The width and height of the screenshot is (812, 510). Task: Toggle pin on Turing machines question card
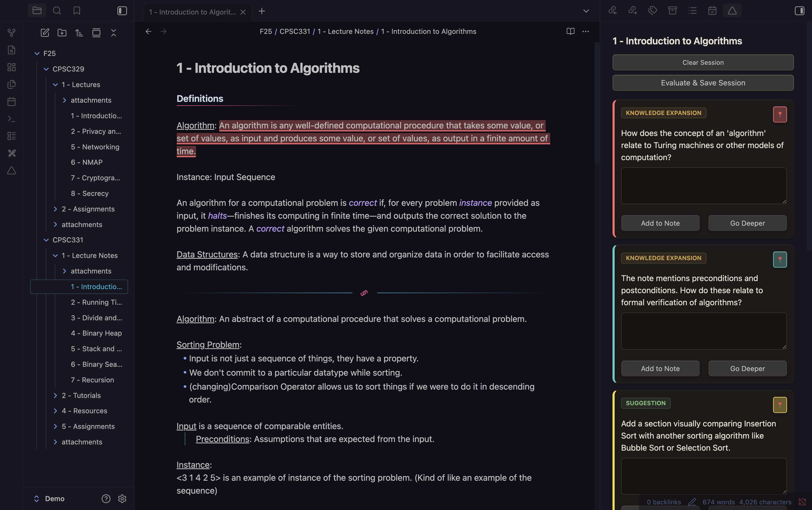pyautogui.click(x=780, y=114)
